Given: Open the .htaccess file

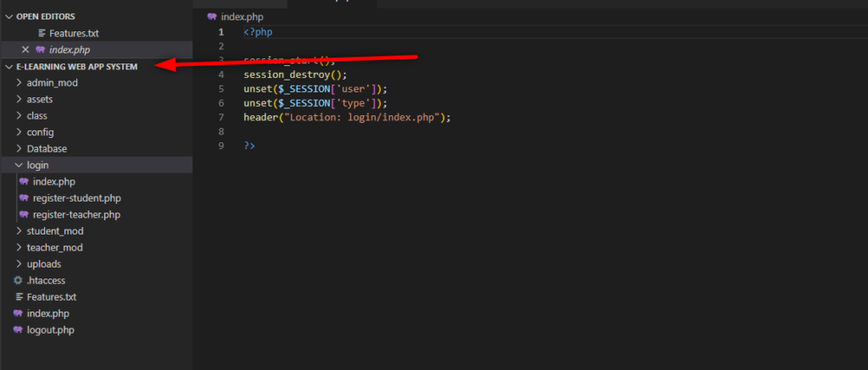Looking at the screenshot, I should [x=46, y=280].
